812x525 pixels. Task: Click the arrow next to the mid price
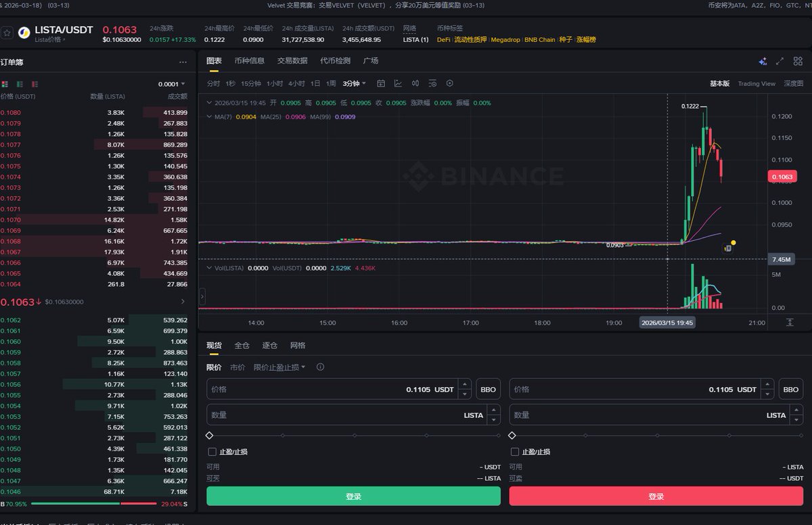coord(183,301)
